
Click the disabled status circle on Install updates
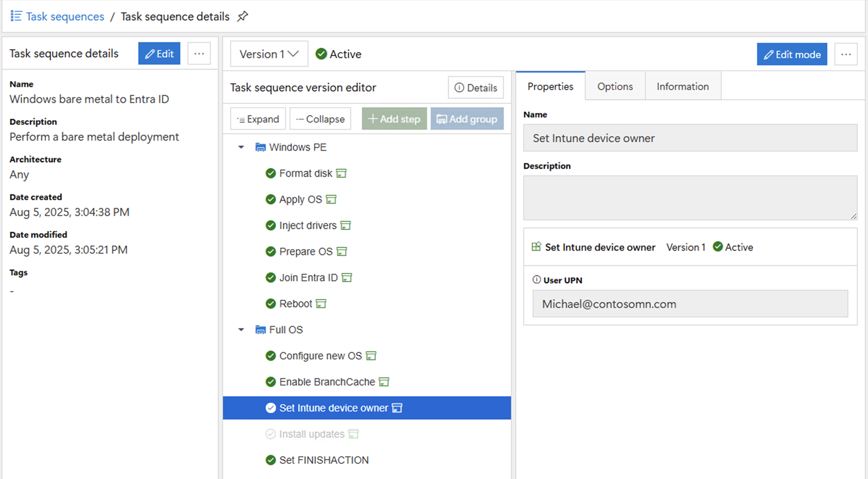click(271, 434)
